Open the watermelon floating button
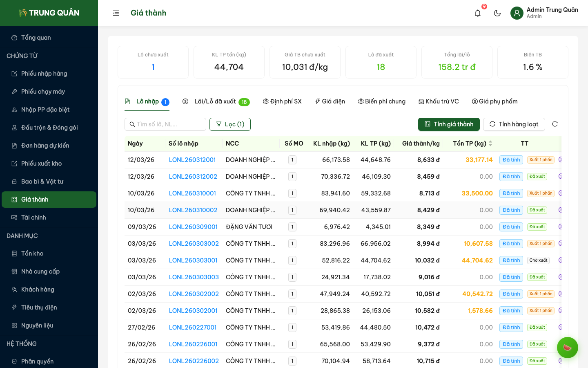Image resolution: width=588 pixels, height=368 pixels. point(567,347)
